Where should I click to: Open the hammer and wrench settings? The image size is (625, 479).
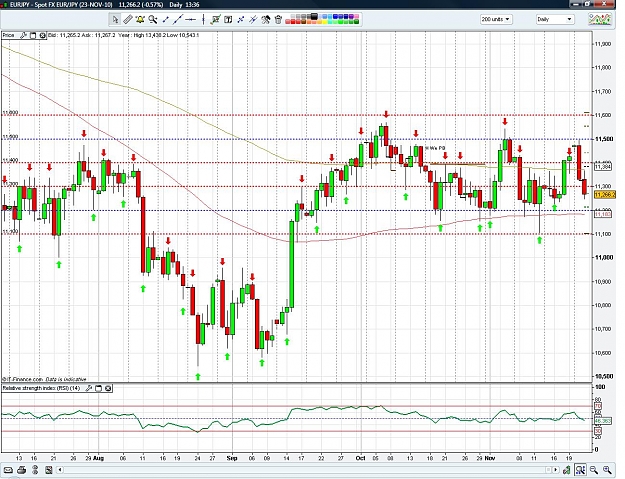tap(266, 19)
